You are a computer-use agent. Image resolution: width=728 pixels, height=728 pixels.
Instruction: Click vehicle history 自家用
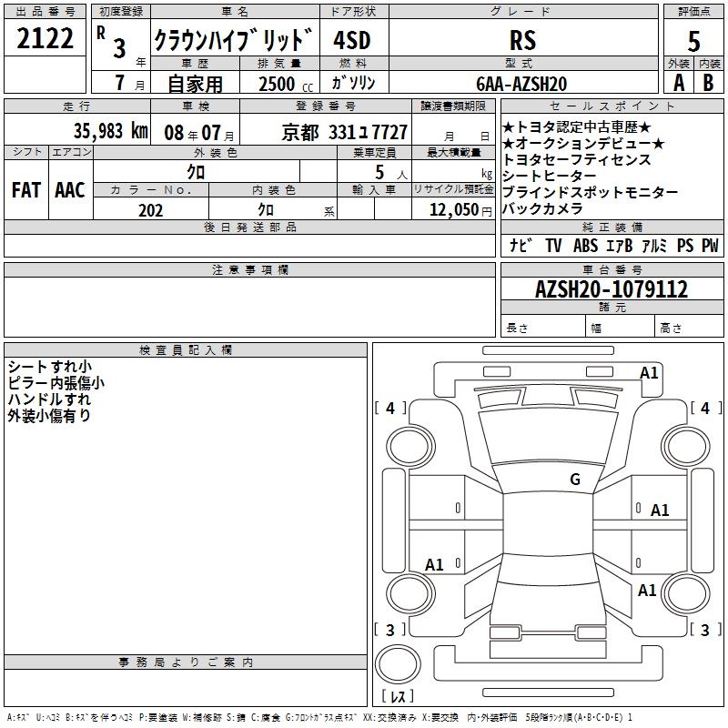tap(195, 84)
